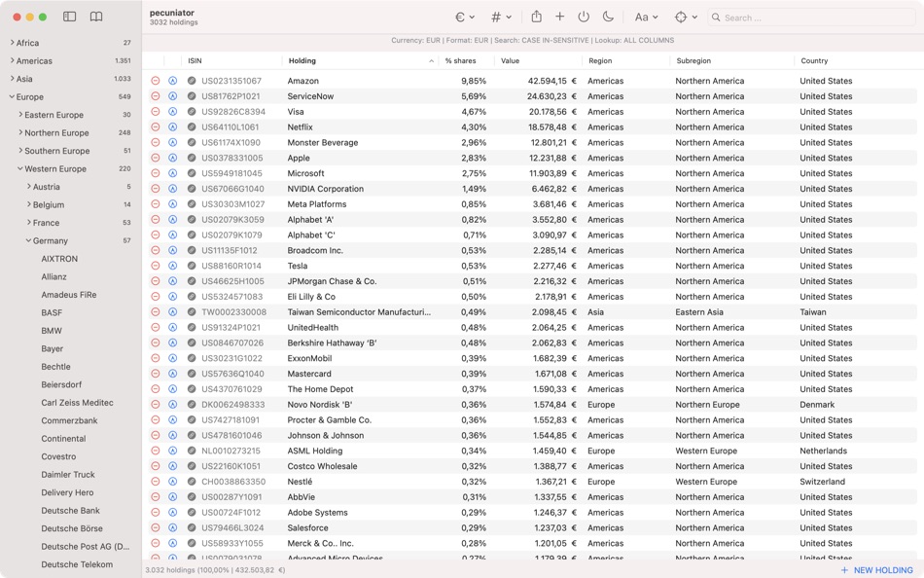Open the share/export icon in the toolbar
Screen dimensions: 924x578
pos(537,17)
